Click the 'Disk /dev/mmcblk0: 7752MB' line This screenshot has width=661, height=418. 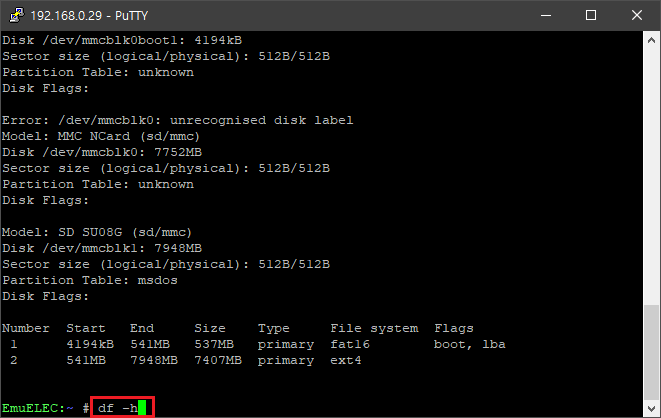(x=102, y=153)
